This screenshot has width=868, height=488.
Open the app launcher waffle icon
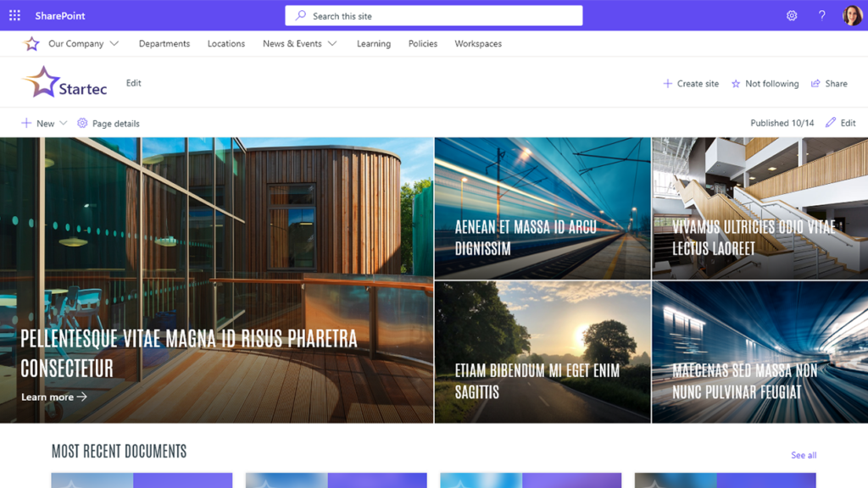pos(14,14)
